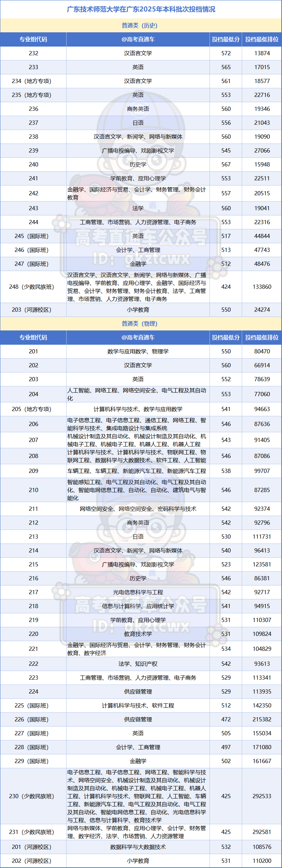Select rank value 110200
Screen dimensions: 282x868
coord(262,861)
